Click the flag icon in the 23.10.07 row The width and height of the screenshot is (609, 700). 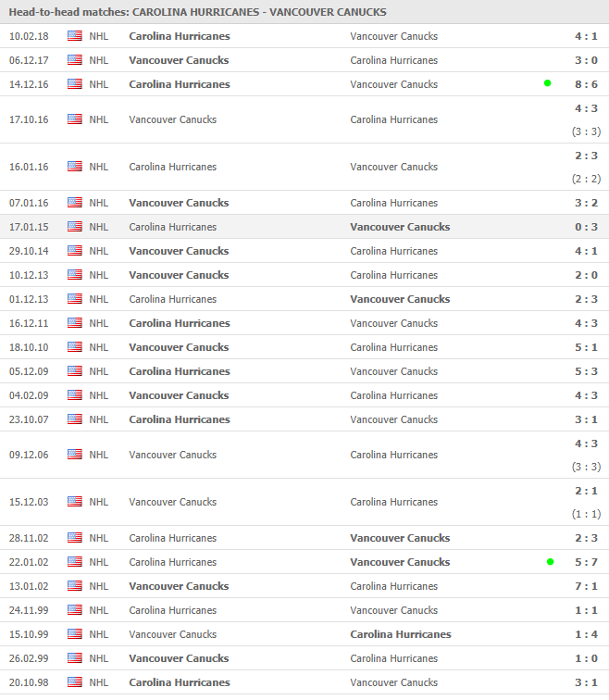75,419
